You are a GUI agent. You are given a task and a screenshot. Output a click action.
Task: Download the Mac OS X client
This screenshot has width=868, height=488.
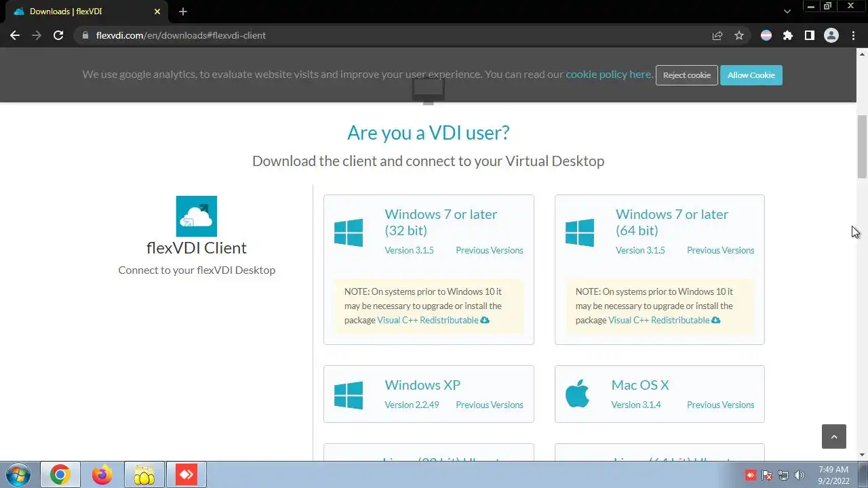coord(640,385)
